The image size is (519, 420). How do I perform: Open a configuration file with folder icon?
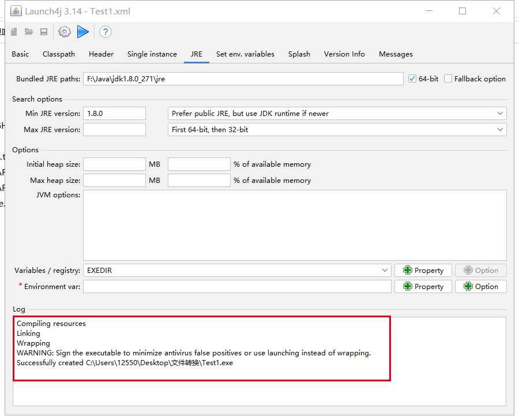coord(29,32)
